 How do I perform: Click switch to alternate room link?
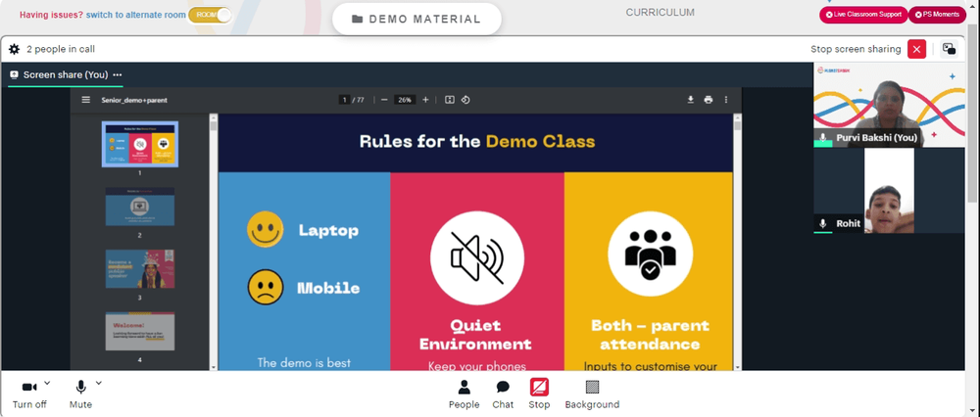coord(135,15)
